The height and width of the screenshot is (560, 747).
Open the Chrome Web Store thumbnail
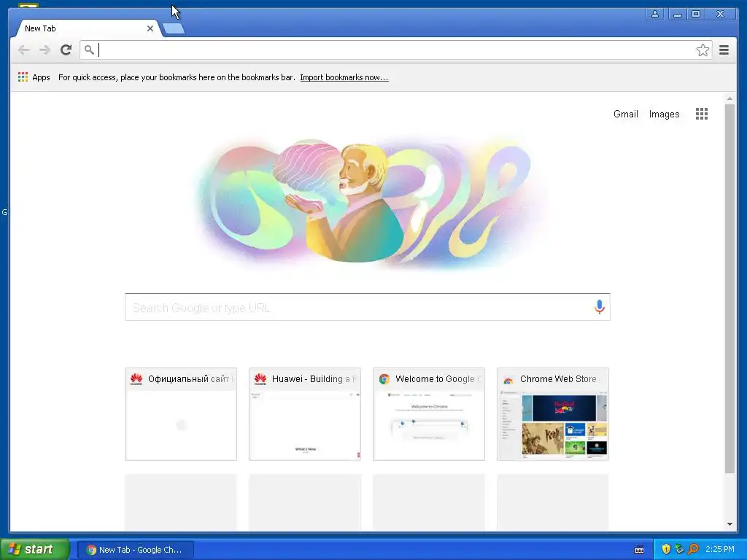coord(553,414)
